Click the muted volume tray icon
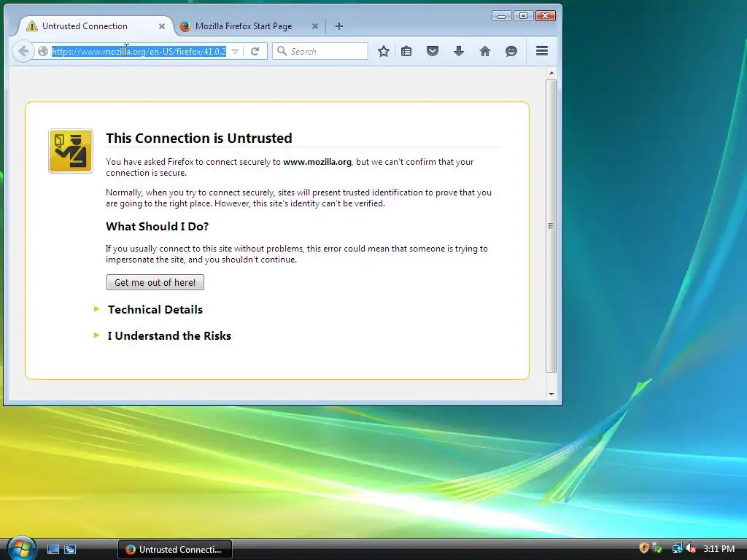 (691, 548)
